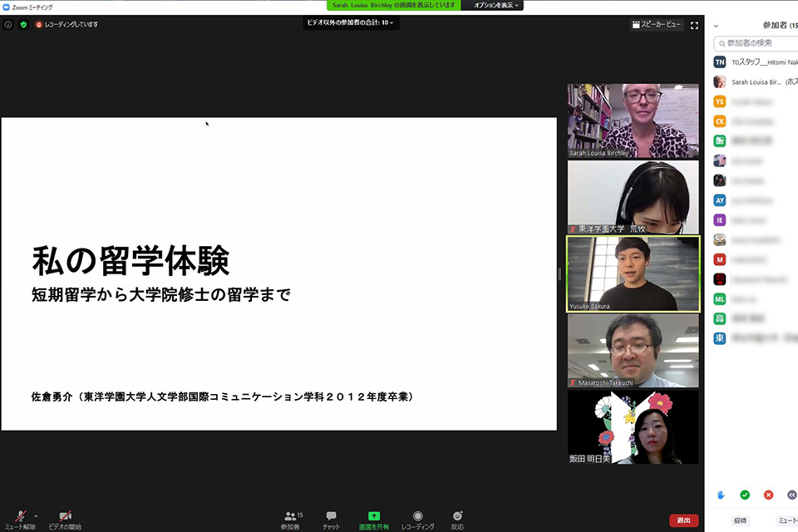The width and height of the screenshot is (798, 532).
Task: Select 飯田 明日美 video thumbnail
Action: point(633,427)
